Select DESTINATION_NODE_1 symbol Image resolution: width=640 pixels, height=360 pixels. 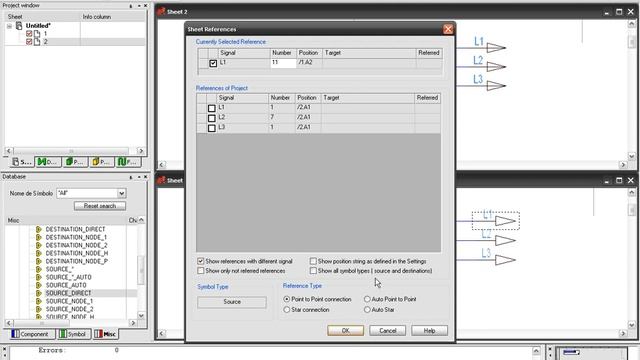(x=76, y=237)
